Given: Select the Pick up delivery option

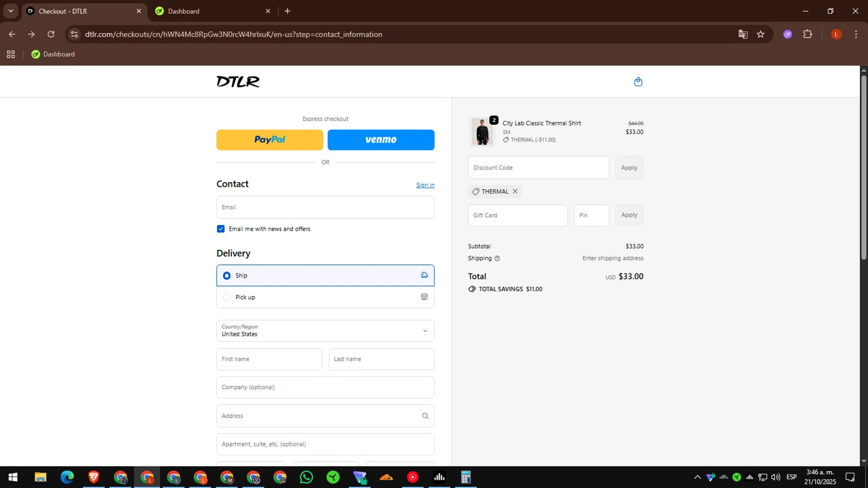Looking at the screenshot, I should 325,297.
